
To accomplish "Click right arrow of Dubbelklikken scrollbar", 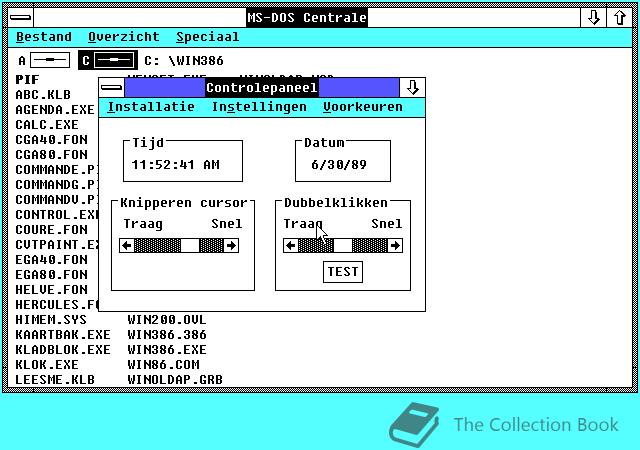I will (395, 245).
